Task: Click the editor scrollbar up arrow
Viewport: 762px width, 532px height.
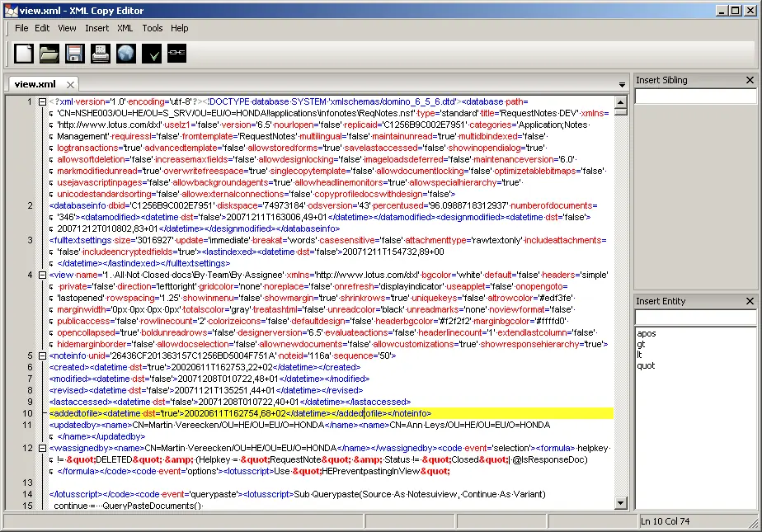Action: click(x=621, y=102)
